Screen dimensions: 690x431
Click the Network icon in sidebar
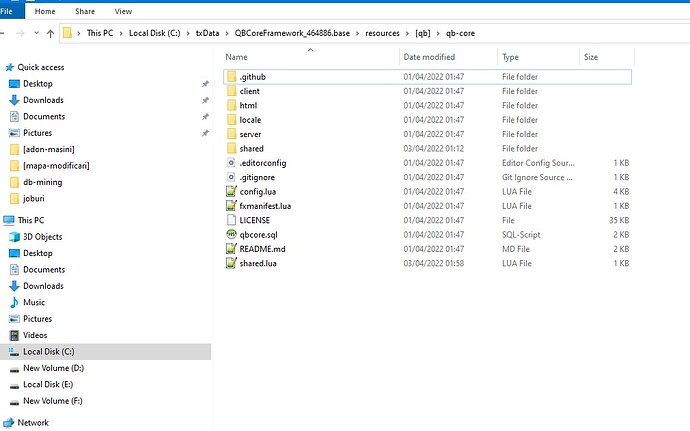click(9, 423)
